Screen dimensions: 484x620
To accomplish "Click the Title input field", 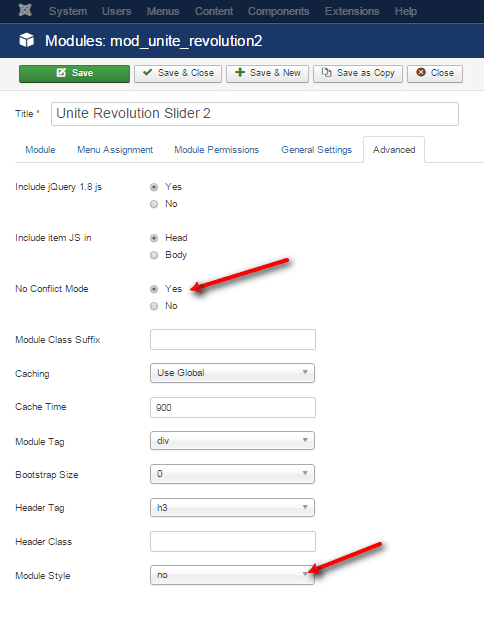I will [255, 114].
